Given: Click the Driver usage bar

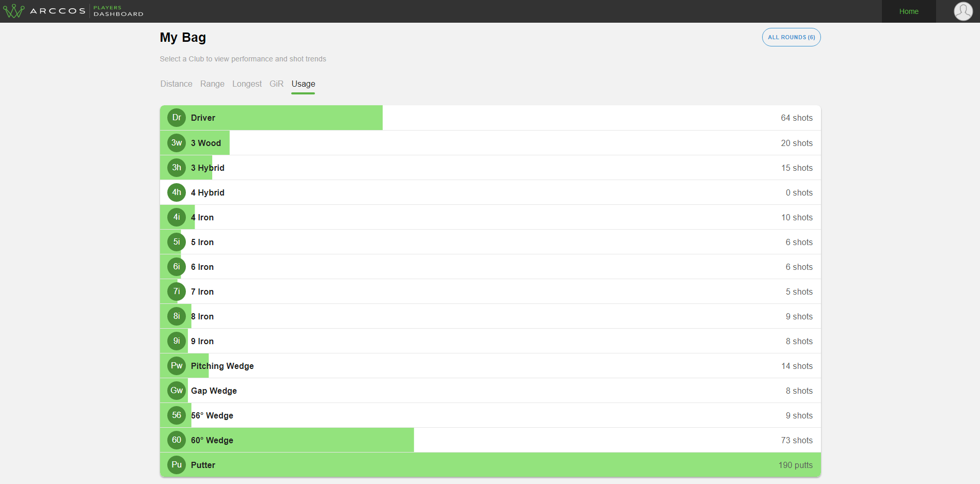Looking at the screenshot, I should click(271, 118).
